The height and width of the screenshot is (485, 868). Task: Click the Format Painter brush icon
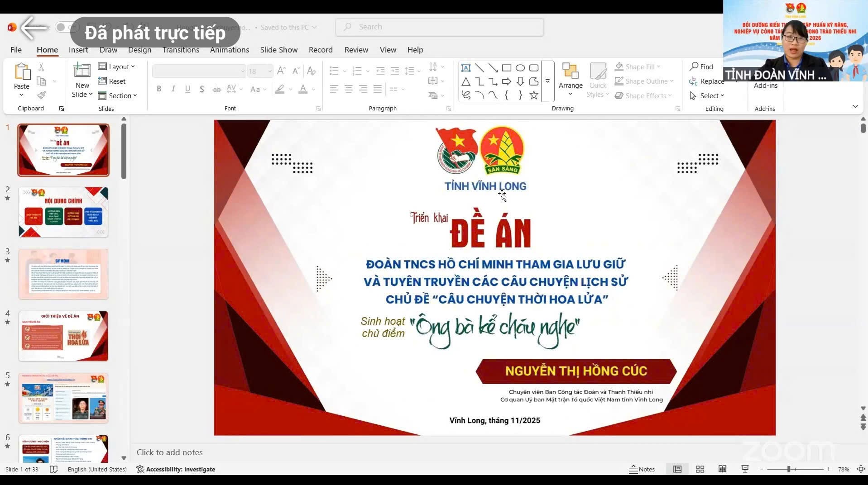[x=41, y=95]
